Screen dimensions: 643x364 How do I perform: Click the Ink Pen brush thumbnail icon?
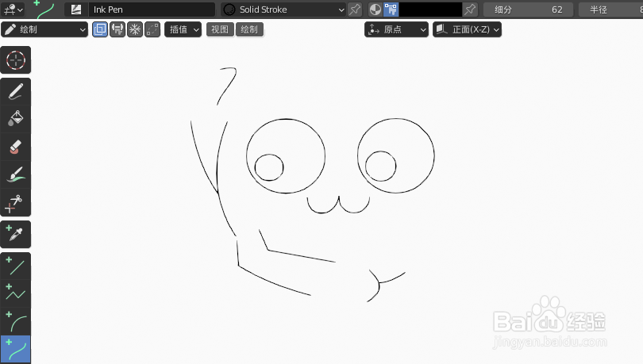76,10
